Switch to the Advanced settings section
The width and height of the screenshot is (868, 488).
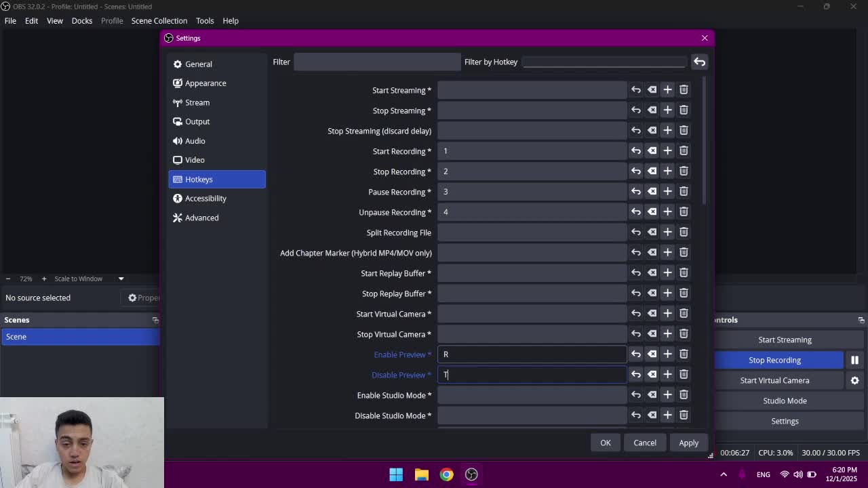pos(201,218)
